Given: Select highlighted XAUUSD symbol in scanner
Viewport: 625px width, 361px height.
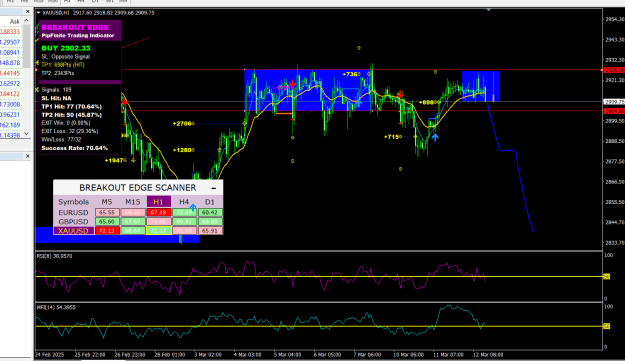Looking at the screenshot, I should pos(73,231).
